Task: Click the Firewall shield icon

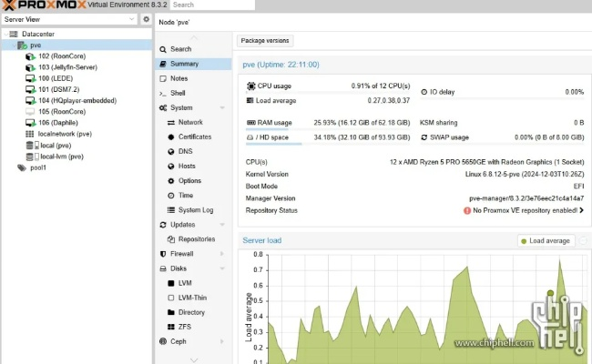Action: [163, 254]
